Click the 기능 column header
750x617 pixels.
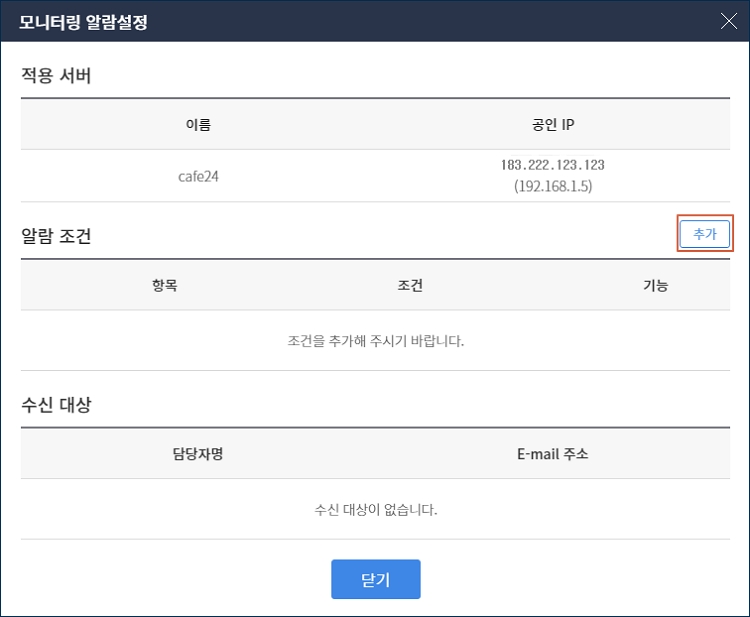(656, 286)
